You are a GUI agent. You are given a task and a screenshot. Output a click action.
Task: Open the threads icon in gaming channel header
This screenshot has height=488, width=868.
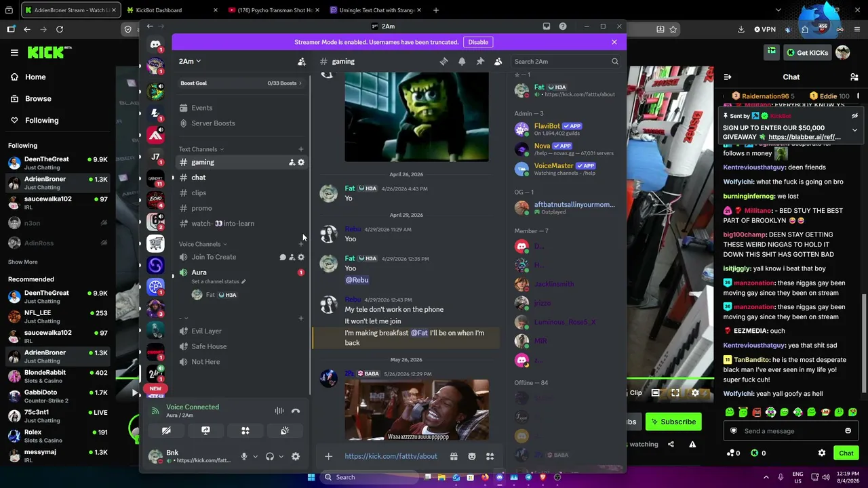[x=443, y=62]
